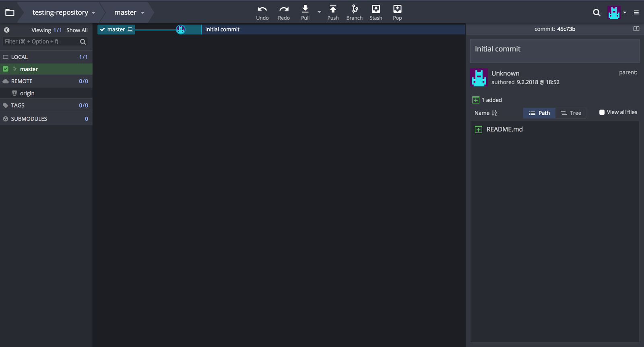This screenshot has width=644, height=347.
Task: Click the Undo toolbar button
Action: [x=262, y=12]
